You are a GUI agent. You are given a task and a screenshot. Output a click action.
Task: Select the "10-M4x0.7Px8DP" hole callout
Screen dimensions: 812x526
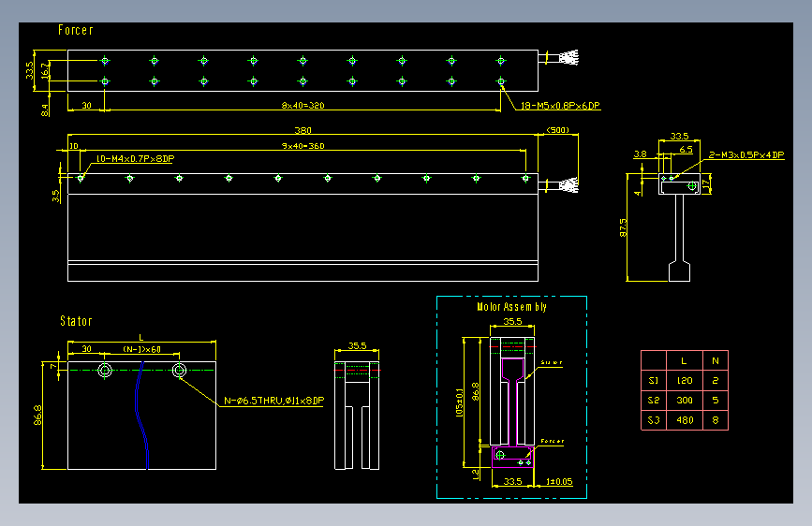[x=135, y=158]
